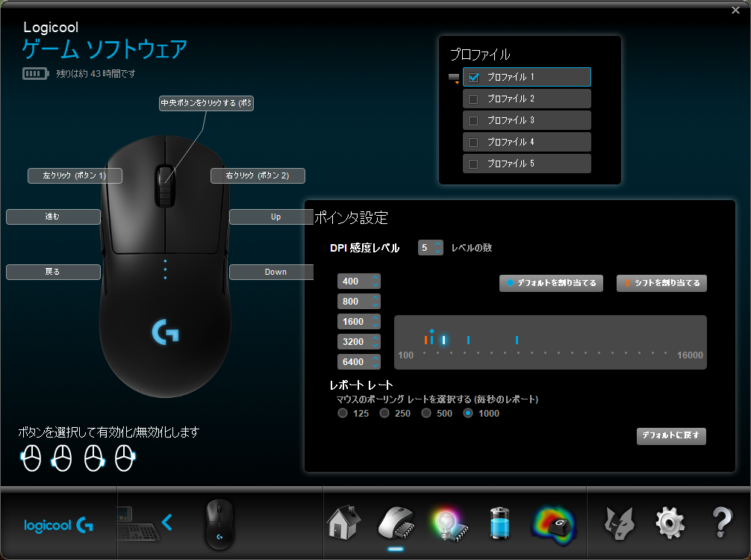
Task: Click the mouse scroll wheel on image
Action: coord(165,187)
